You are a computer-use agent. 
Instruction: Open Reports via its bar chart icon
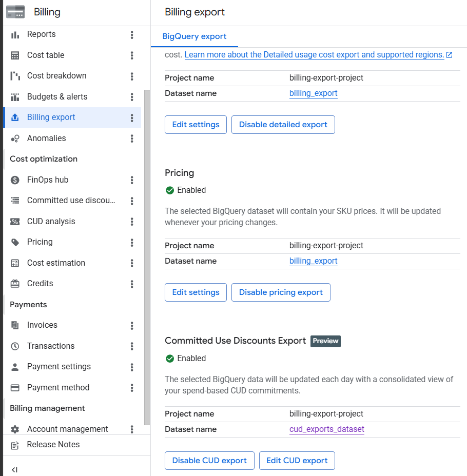coord(15,35)
